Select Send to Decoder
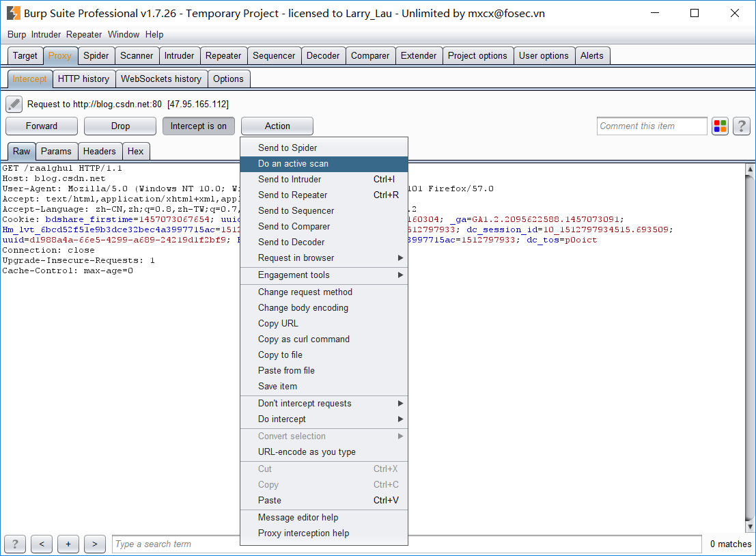Screen dimensions: 756x556 (x=324, y=242)
